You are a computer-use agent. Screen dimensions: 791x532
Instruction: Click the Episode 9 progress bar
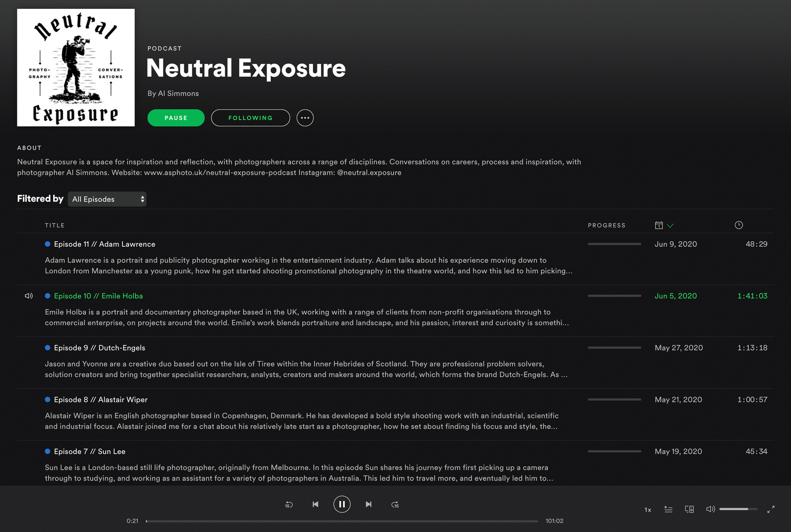[614, 348]
